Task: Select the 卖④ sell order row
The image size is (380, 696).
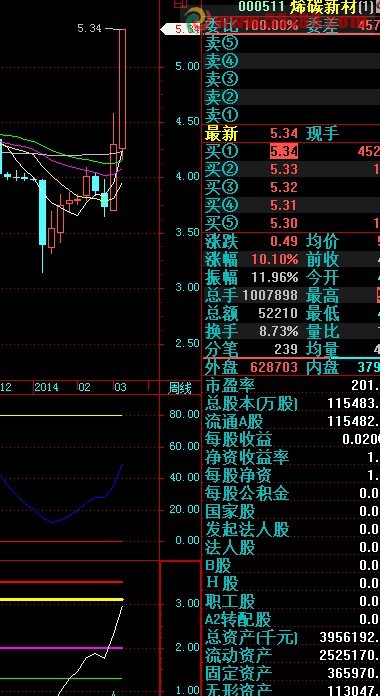Action: pos(291,61)
